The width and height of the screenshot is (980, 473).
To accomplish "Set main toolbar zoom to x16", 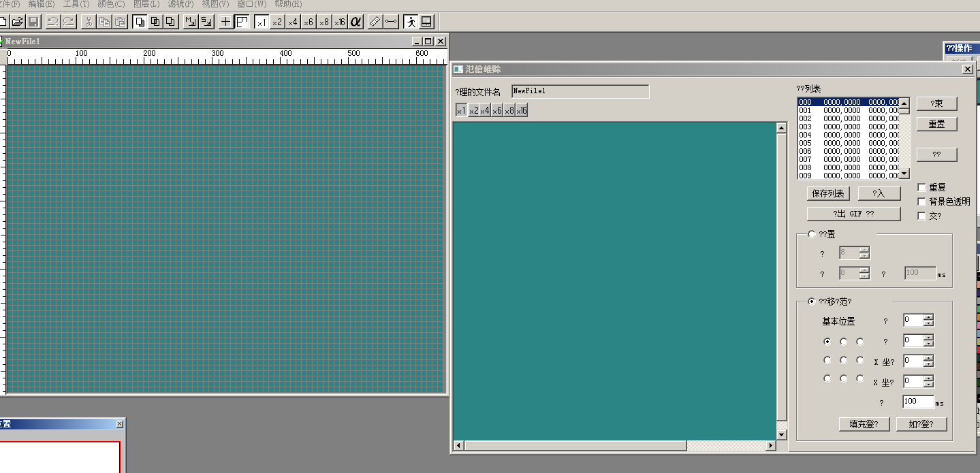I will [340, 22].
